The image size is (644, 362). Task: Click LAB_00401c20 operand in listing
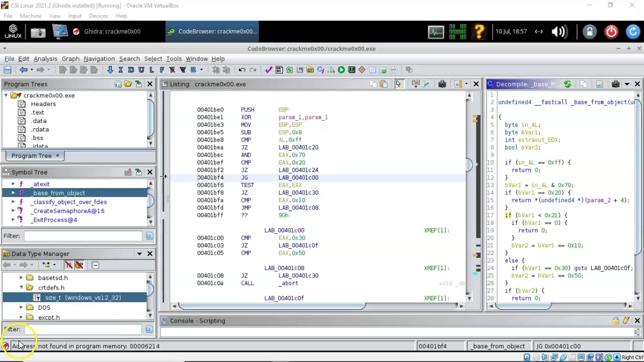point(298,147)
